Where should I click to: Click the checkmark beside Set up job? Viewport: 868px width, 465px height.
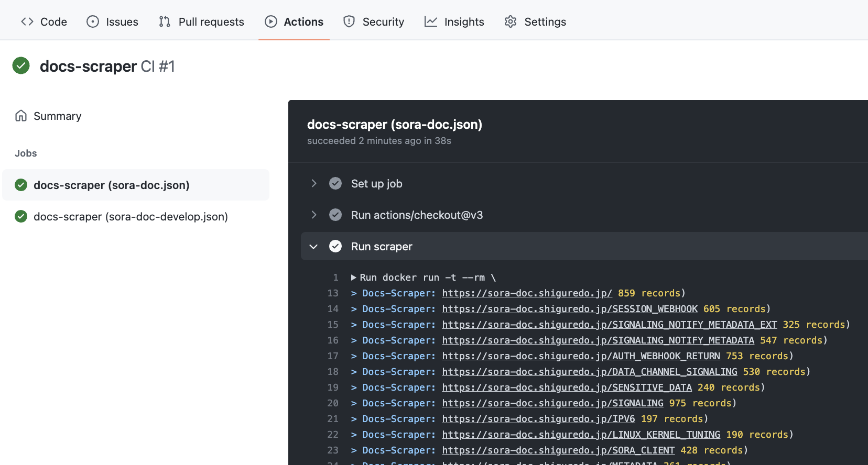pyautogui.click(x=335, y=183)
